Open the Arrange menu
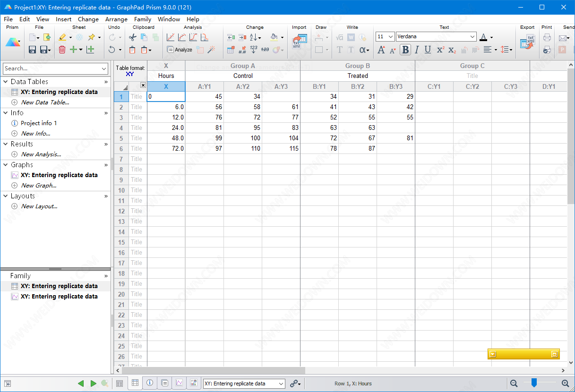 (116, 19)
